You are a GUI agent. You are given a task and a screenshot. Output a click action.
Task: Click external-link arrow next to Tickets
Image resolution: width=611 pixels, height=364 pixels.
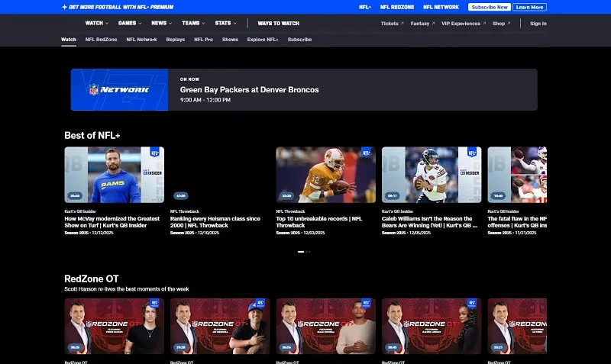point(402,24)
